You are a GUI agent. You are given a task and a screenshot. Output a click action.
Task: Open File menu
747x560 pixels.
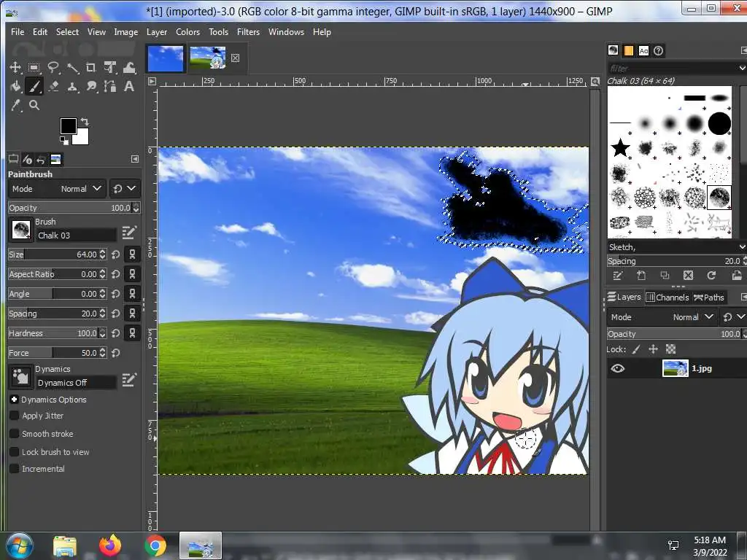[x=18, y=32]
